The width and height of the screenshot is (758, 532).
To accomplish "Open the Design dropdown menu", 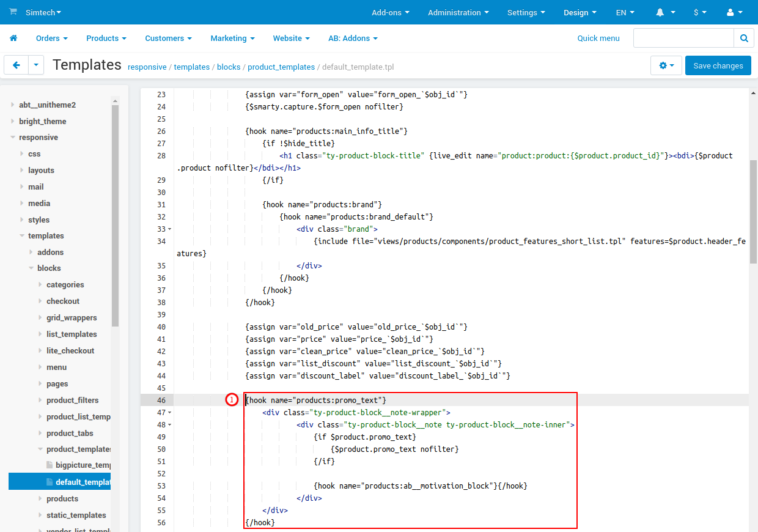I will [x=579, y=12].
